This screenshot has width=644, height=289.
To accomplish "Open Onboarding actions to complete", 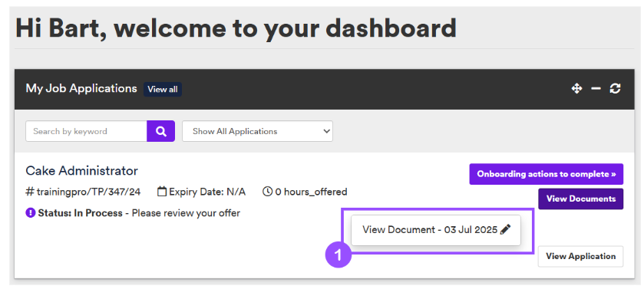I will [547, 174].
